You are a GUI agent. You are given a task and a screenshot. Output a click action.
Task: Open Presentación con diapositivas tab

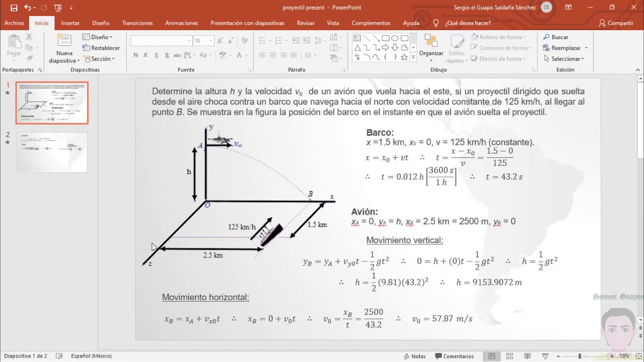pyautogui.click(x=247, y=23)
